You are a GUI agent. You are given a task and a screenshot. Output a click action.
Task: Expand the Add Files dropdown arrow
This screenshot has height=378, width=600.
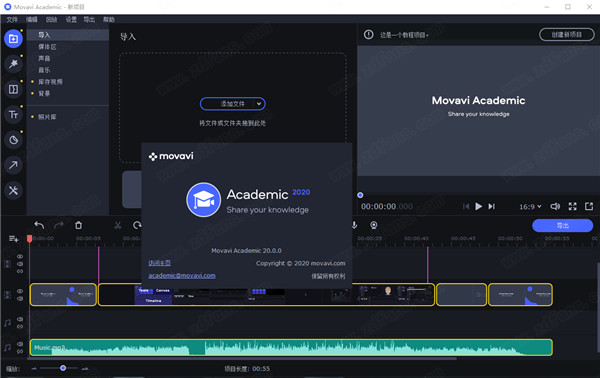click(259, 104)
